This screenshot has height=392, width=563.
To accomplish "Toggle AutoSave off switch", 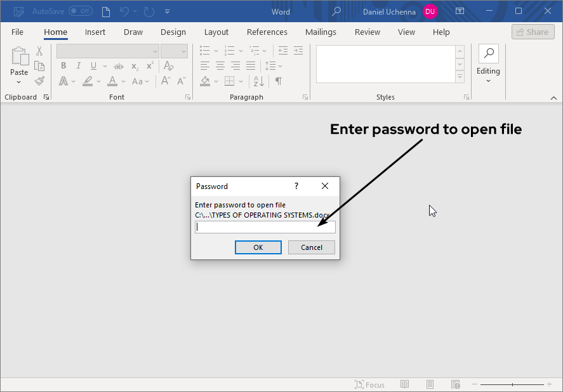I will point(80,11).
